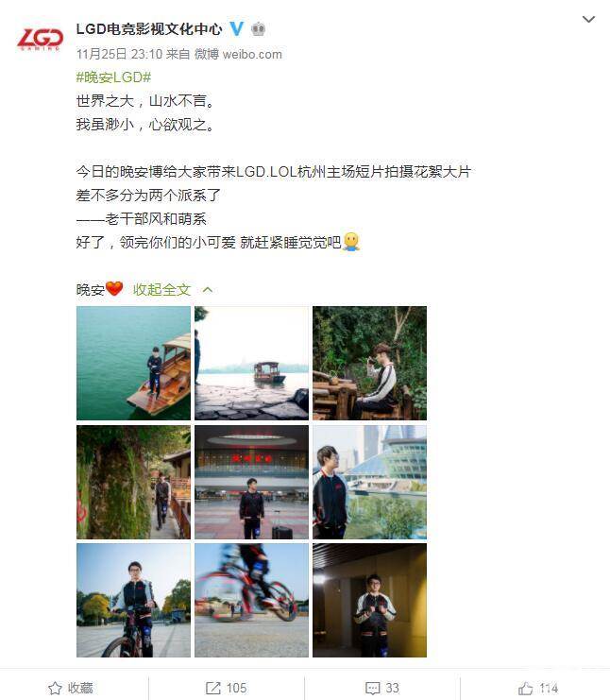Open the #晚安LGD# hashtag topic
Image resolution: width=610 pixels, height=700 pixels.
(114, 77)
